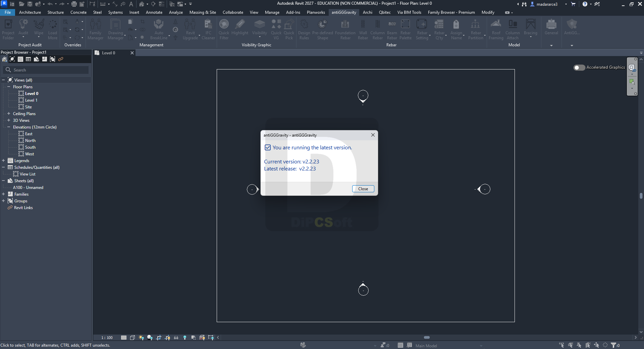
Task: Open the Default 3D View house icon
Action: click(x=142, y=4)
